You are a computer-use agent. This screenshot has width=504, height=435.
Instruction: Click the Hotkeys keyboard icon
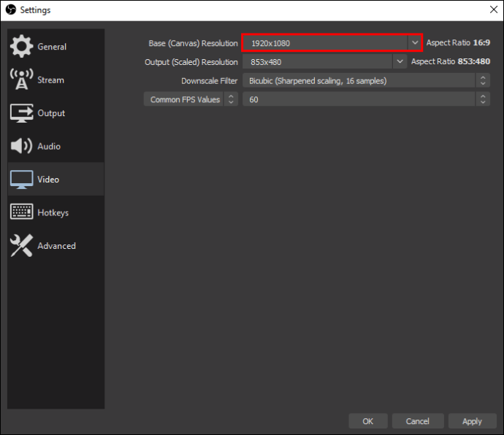(21, 212)
